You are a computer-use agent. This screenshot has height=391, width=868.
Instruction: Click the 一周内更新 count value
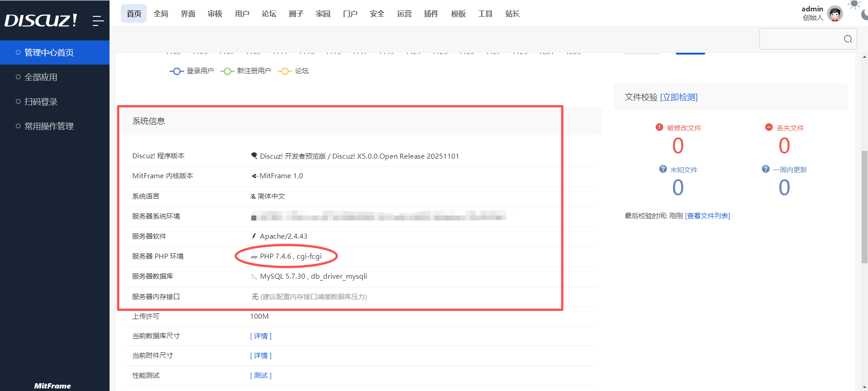784,187
